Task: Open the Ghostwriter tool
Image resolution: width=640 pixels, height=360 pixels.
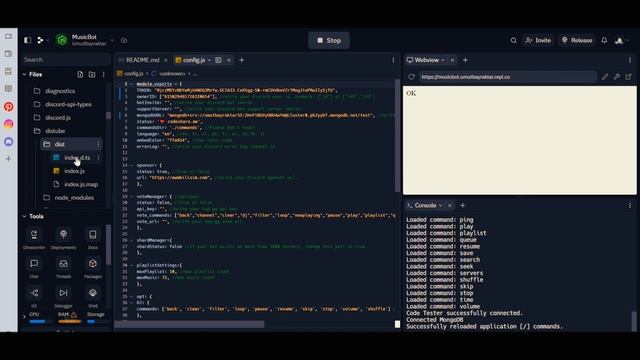Action: pyautogui.click(x=34, y=238)
